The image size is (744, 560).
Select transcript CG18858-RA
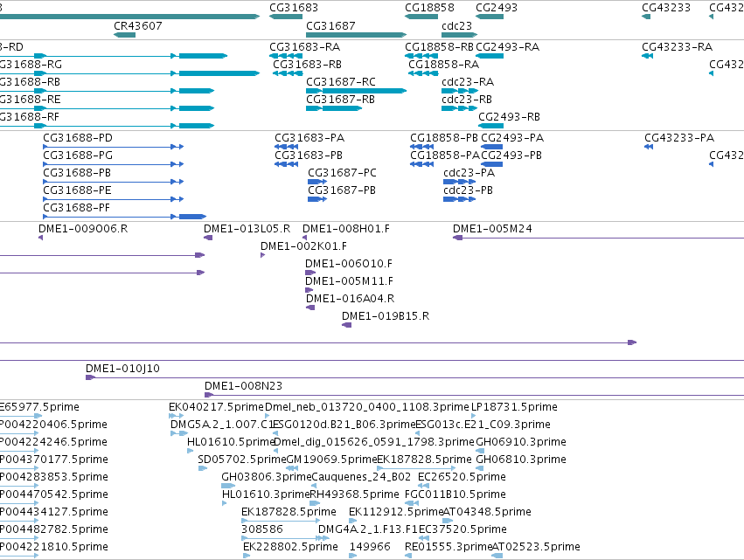(443, 65)
